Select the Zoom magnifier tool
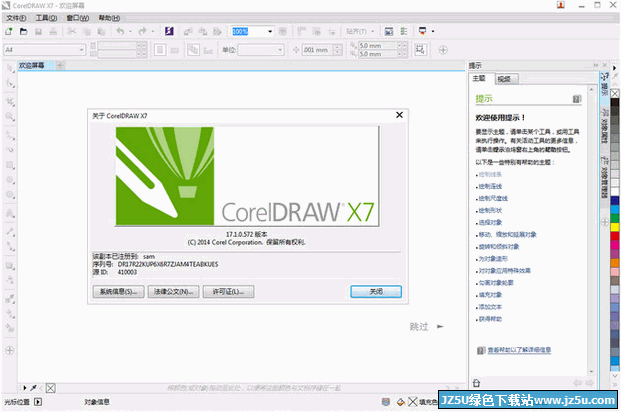 coord(10,116)
